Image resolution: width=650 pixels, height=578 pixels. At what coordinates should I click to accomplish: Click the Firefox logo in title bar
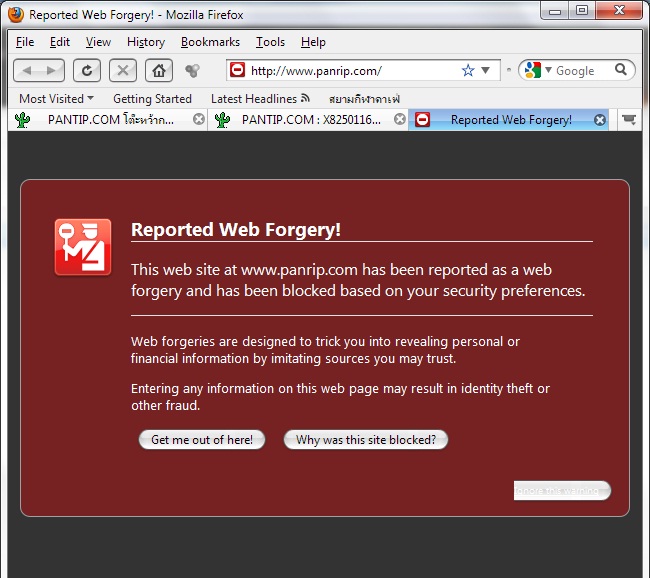[x=16, y=14]
